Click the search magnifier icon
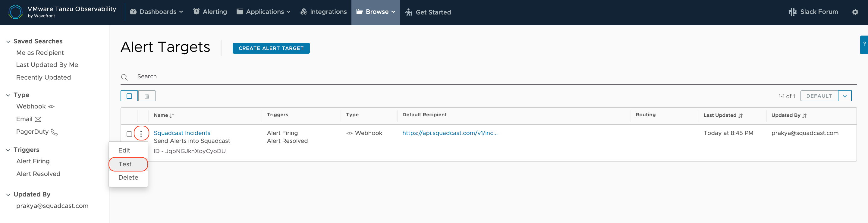This screenshot has width=868, height=223. point(124,77)
